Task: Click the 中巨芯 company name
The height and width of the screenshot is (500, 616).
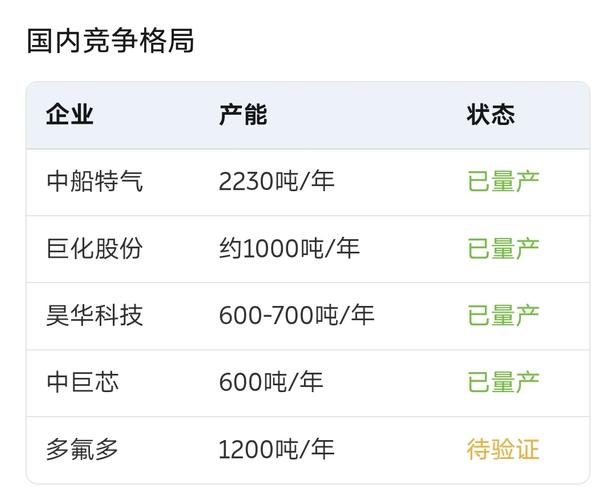Action: point(82,382)
